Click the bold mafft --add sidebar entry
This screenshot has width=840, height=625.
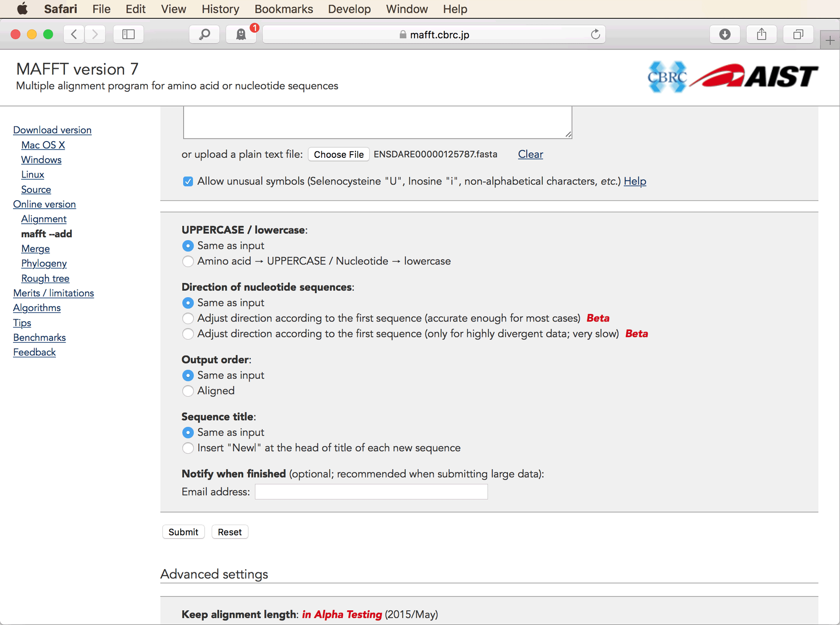click(x=47, y=234)
